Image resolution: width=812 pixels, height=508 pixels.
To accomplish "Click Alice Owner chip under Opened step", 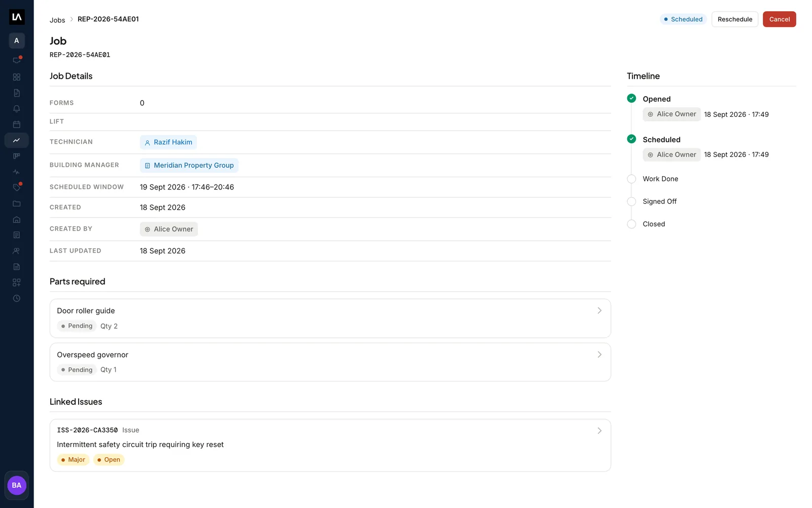I will [x=671, y=114].
